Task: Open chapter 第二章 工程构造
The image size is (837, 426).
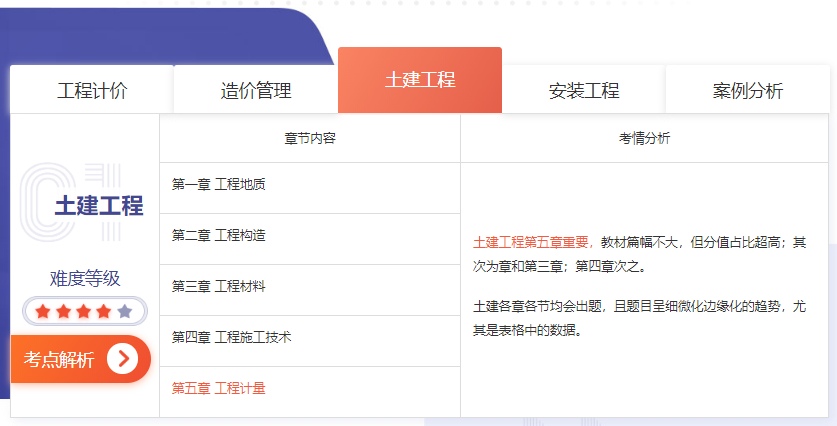Action: tap(219, 235)
